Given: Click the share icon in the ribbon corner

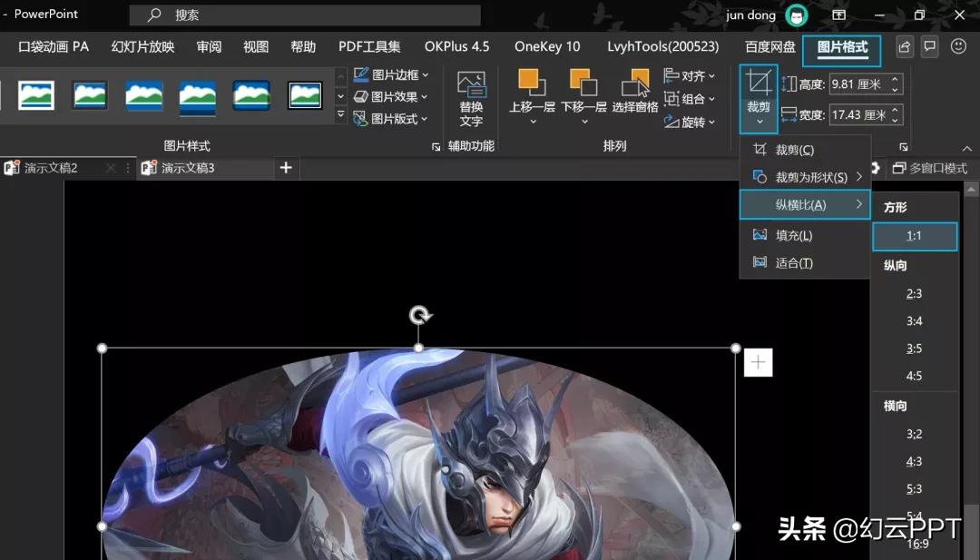Looking at the screenshot, I should [904, 47].
